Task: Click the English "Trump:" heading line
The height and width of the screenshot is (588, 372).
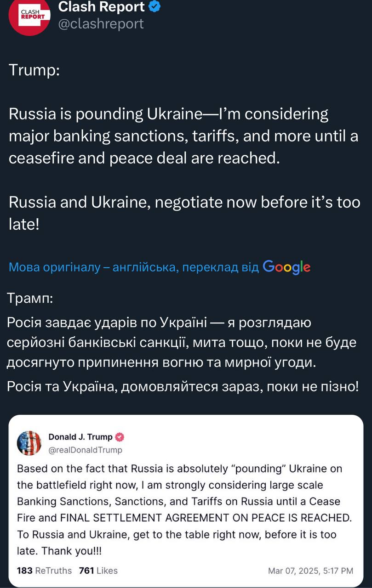Action: point(34,70)
